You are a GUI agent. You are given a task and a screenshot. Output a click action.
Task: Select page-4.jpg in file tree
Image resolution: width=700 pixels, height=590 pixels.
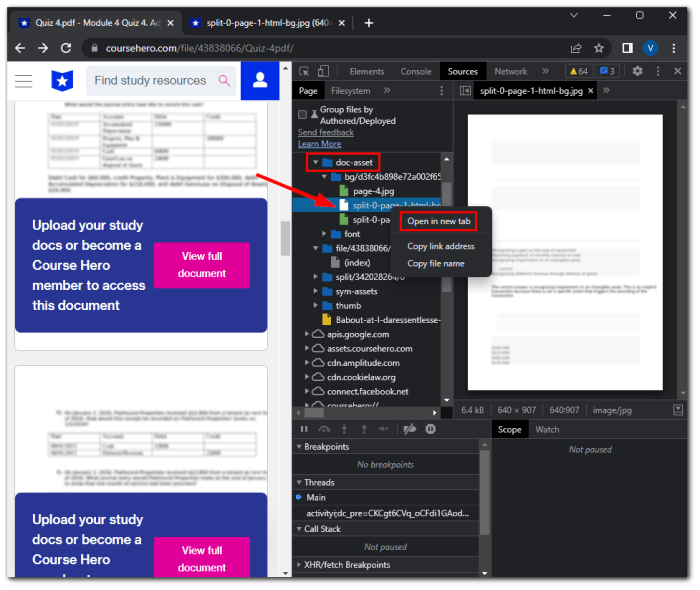(x=373, y=191)
